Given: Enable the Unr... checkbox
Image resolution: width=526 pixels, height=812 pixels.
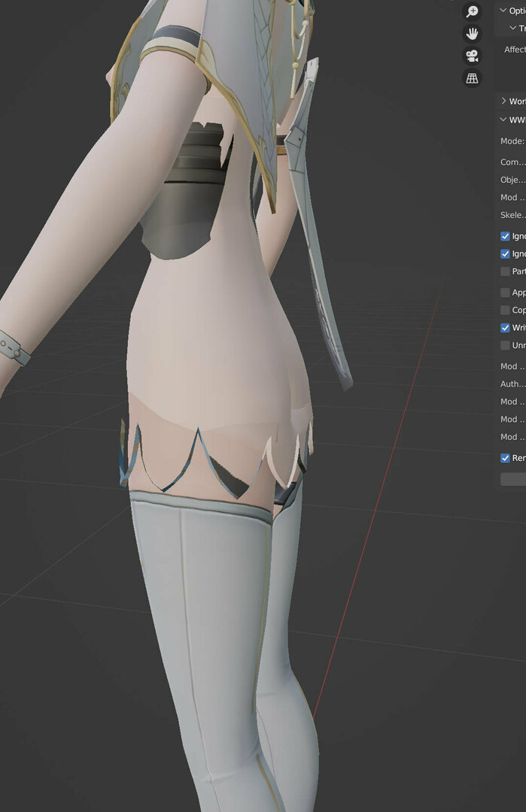Looking at the screenshot, I should point(505,345).
